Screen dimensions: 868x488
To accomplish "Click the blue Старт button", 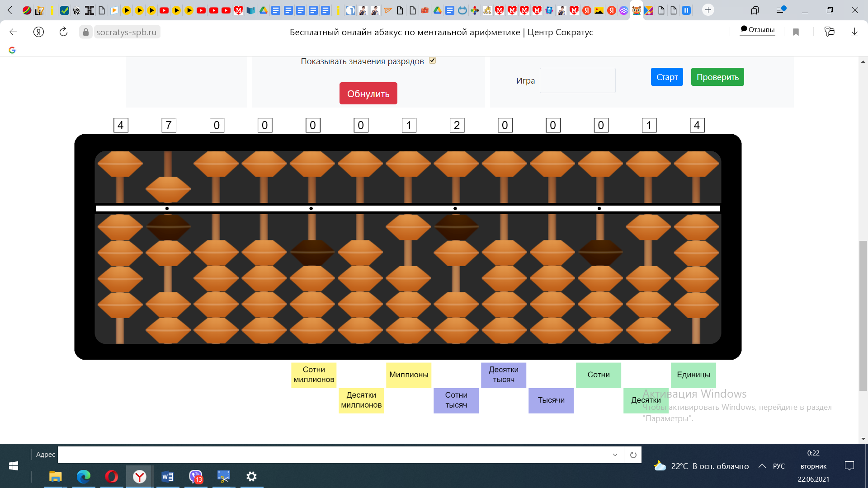I will 667,77.
